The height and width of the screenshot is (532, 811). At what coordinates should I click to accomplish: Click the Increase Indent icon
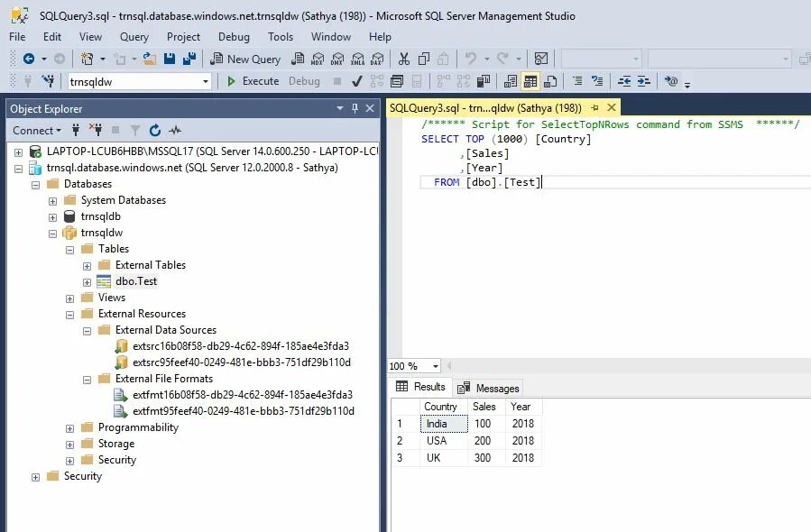pyautogui.click(x=644, y=81)
